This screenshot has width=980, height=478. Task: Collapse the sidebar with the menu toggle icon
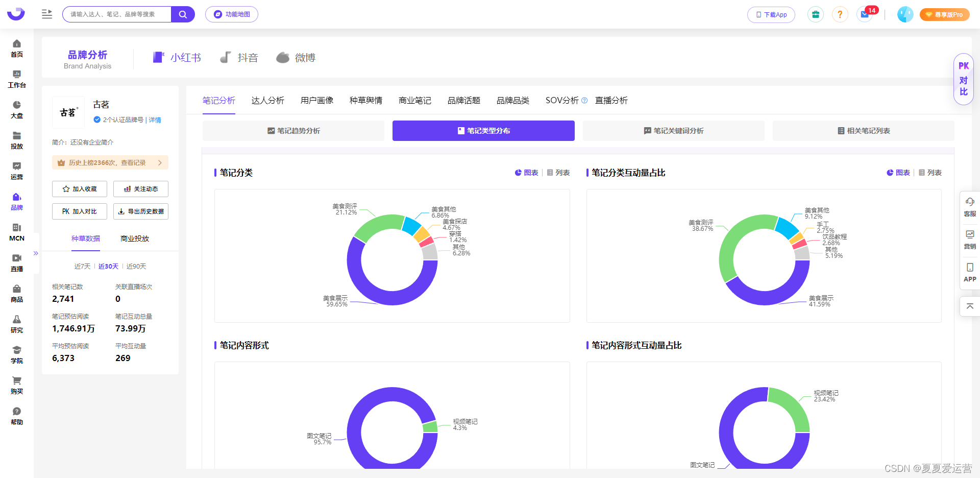click(47, 14)
